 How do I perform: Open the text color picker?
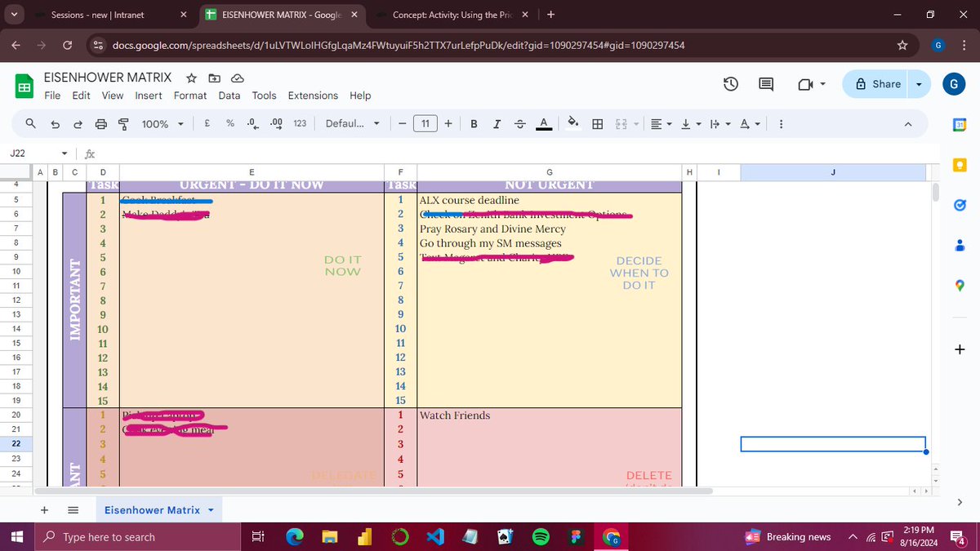click(x=542, y=124)
